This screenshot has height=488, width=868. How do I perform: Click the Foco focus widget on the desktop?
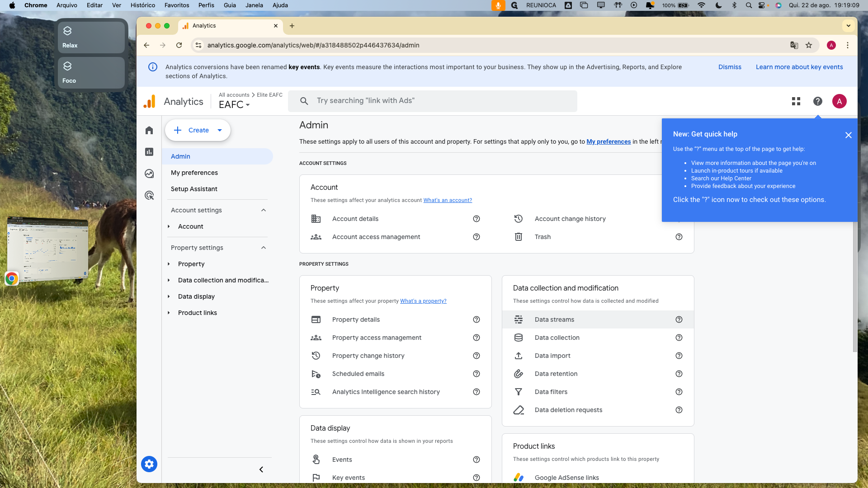[91, 73]
